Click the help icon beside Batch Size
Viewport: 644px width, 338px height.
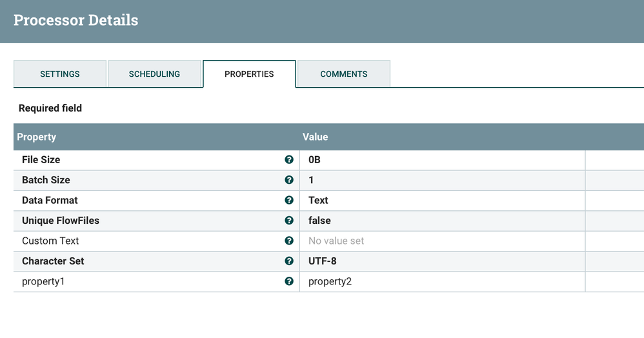coord(289,180)
